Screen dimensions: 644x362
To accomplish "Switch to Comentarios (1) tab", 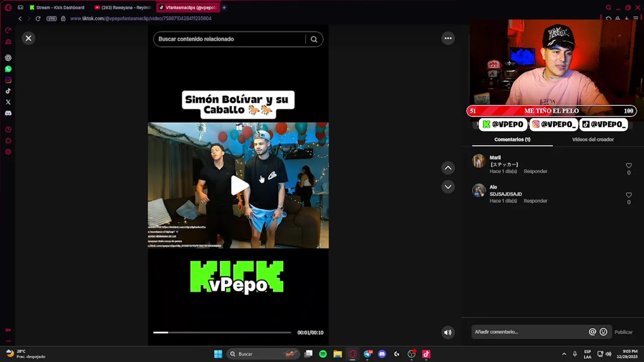I will click(512, 139).
